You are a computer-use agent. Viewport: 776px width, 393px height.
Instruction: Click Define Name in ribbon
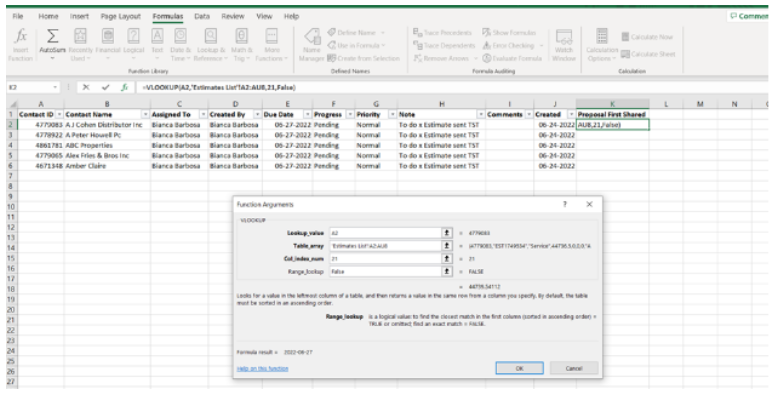[x=356, y=33]
